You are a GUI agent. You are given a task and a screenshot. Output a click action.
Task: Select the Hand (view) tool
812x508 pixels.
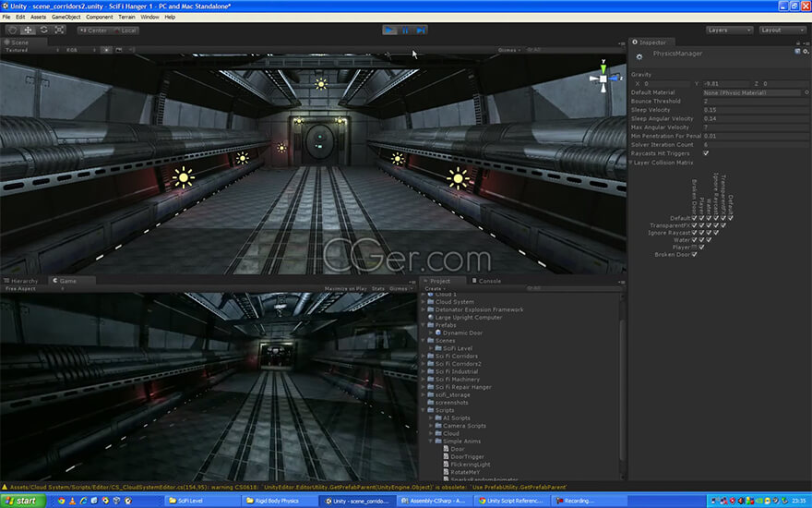coord(12,30)
